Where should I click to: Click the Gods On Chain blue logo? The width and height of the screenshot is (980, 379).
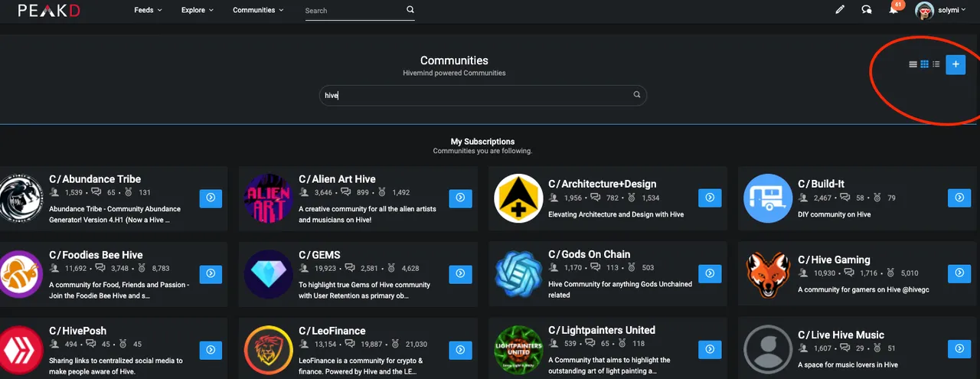(x=518, y=274)
